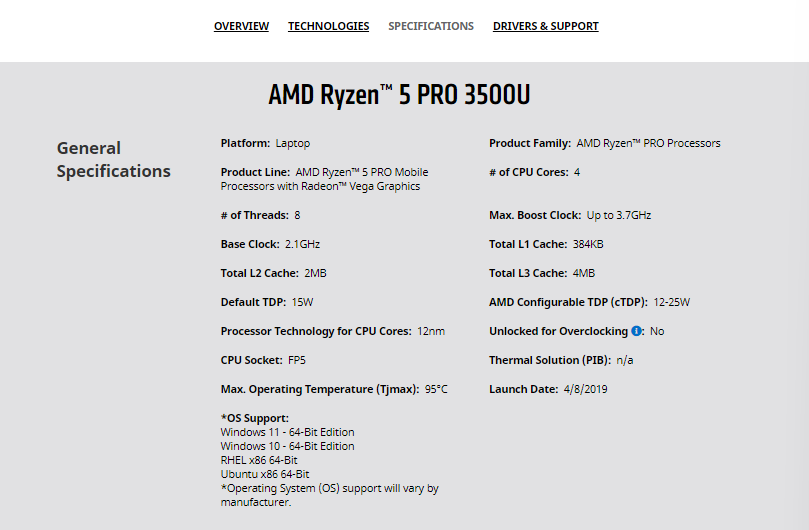Click the Base Clock 2.1GHz entry
The width and height of the screenshot is (809, 530).
[x=270, y=244]
